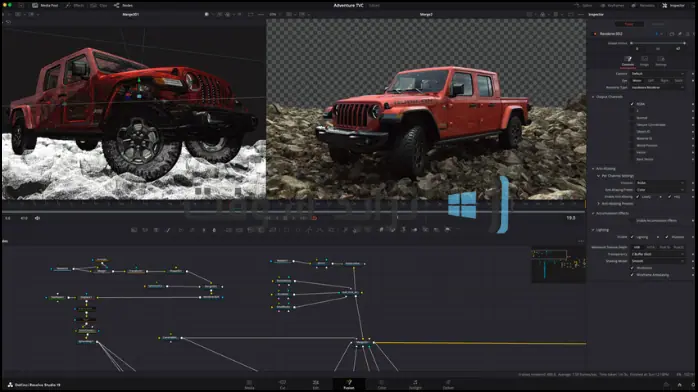This screenshot has height=392, width=698.
Task: Toggle the Shadows enable checkbox
Action: 667,237
